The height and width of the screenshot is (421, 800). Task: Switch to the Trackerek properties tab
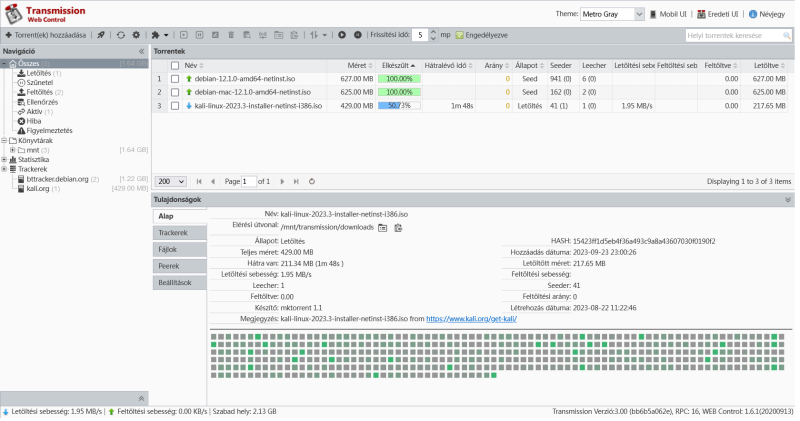[180, 234]
